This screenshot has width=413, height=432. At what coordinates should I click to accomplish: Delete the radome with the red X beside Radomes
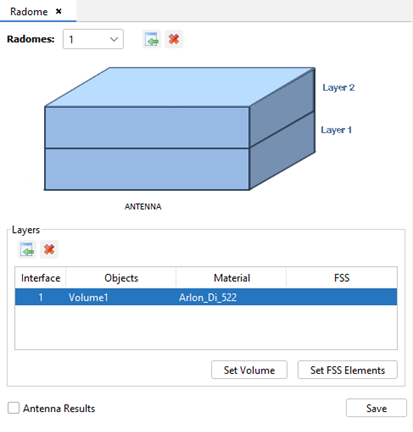[x=174, y=39]
